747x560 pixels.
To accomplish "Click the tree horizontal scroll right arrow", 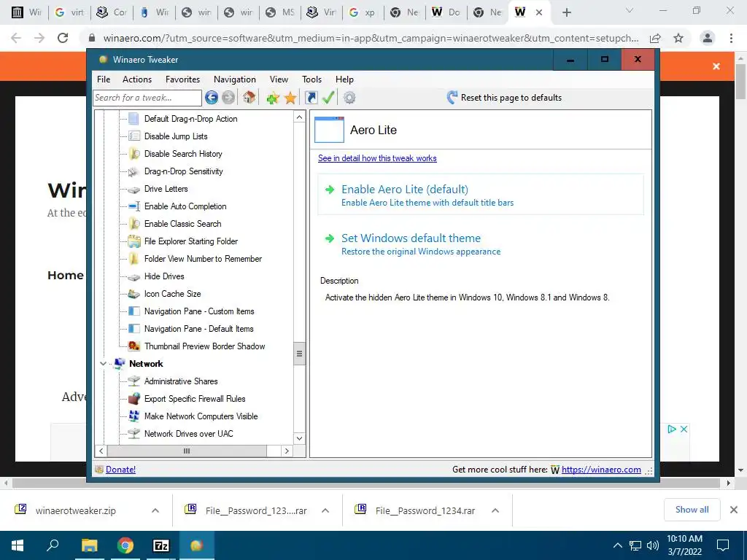I will [286, 451].
